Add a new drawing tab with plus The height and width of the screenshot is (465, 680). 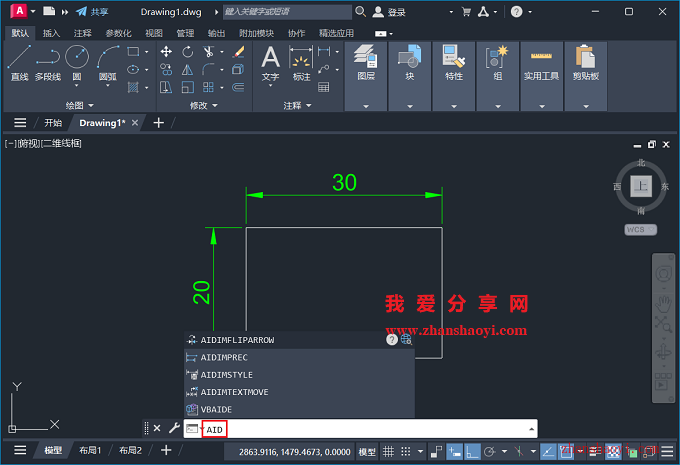pyautogui.click(x=159, y=123)
